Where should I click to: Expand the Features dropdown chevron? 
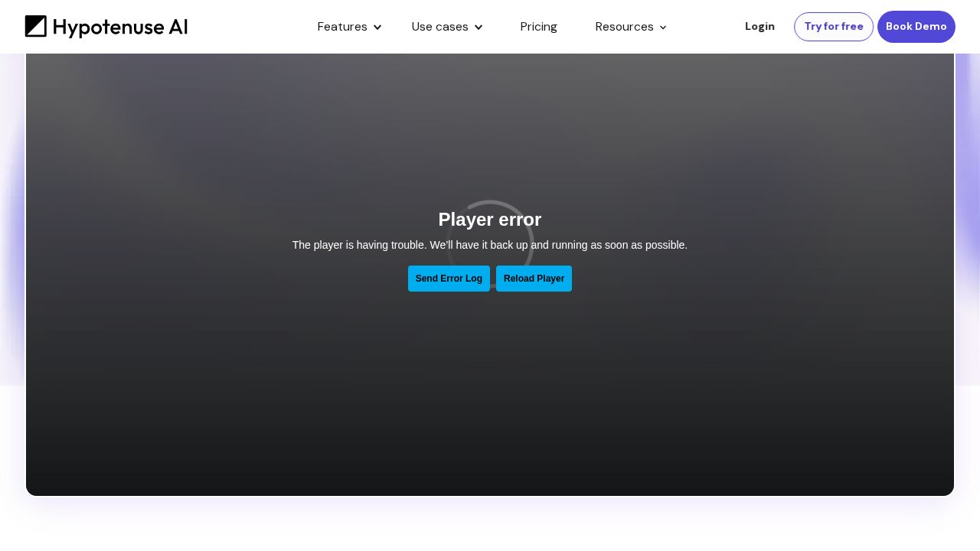coord(377,28)
